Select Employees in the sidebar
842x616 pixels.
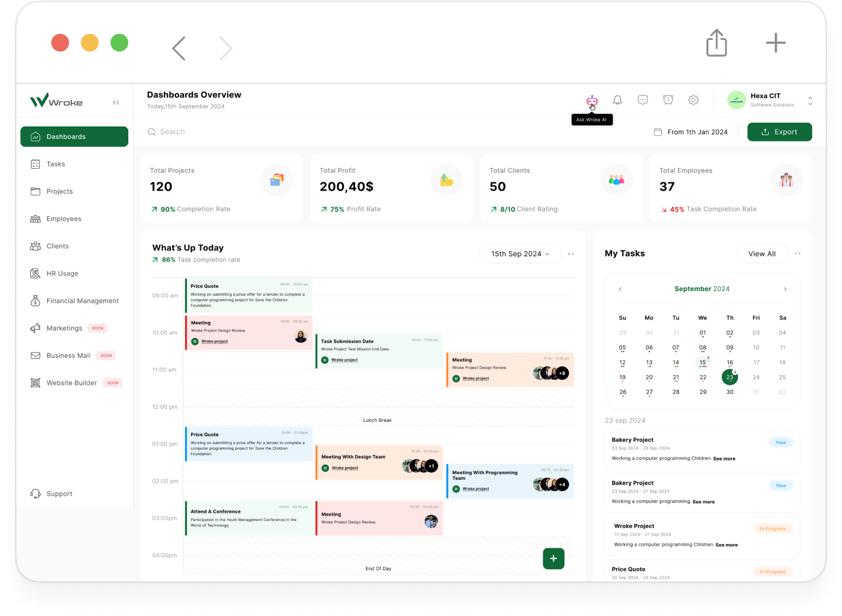click(x=64, y=218)
